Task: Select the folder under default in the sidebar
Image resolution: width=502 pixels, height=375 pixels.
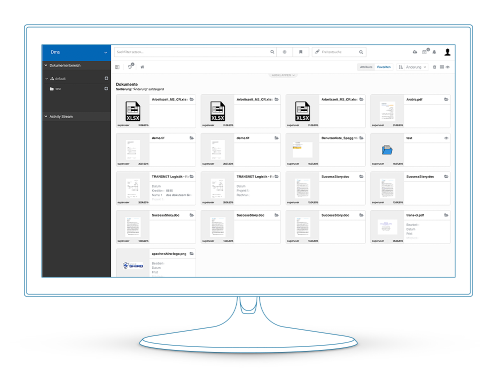Action: tap(55, 89)
